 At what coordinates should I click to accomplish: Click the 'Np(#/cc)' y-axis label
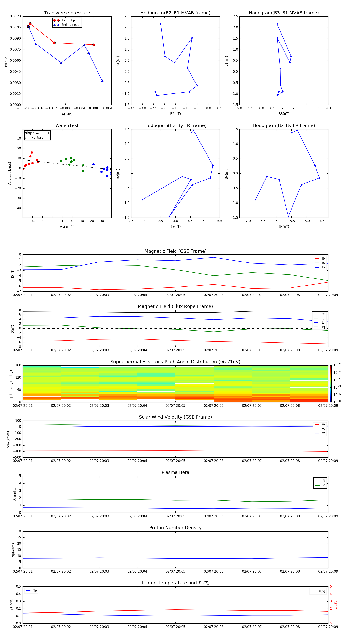point(13,550)
